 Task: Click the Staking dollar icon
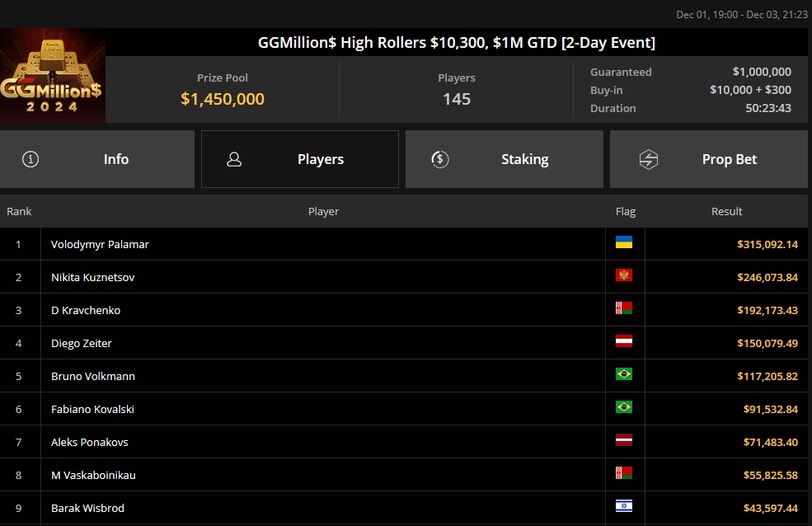click(x=440, y=159)
